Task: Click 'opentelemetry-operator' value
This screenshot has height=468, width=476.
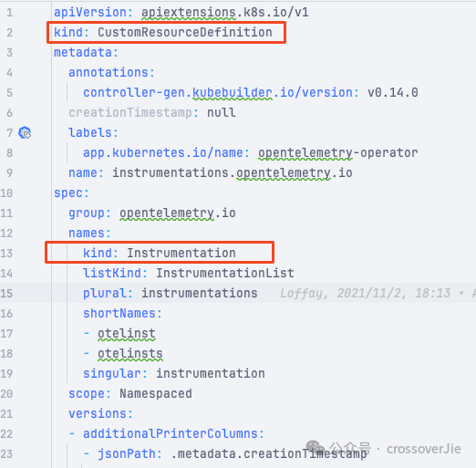Action: [x=338, y=152]
